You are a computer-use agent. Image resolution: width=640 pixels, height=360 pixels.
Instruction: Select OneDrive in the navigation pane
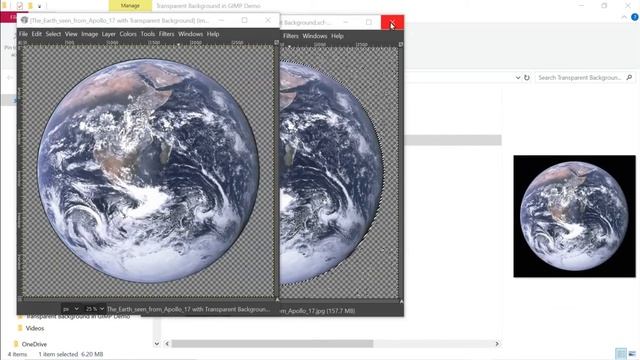(x=34, y=344)
